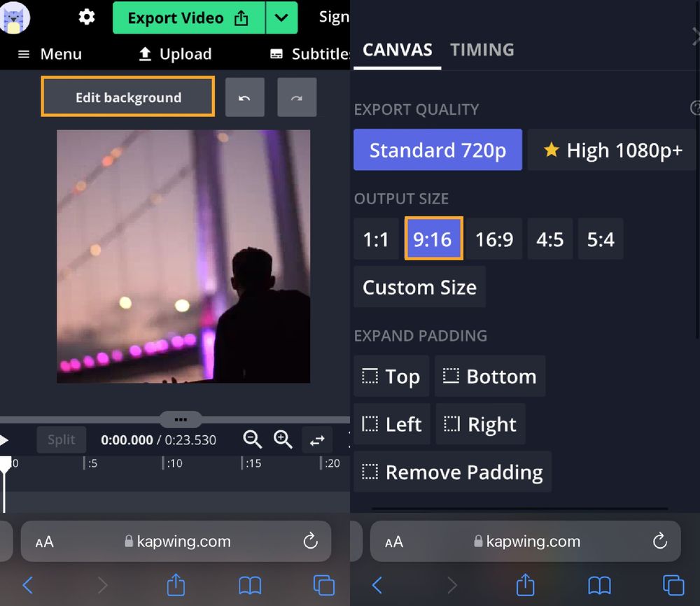Screen dimensions: 700x606
Task: Fit the timeline to view
Action: point(317,440)
